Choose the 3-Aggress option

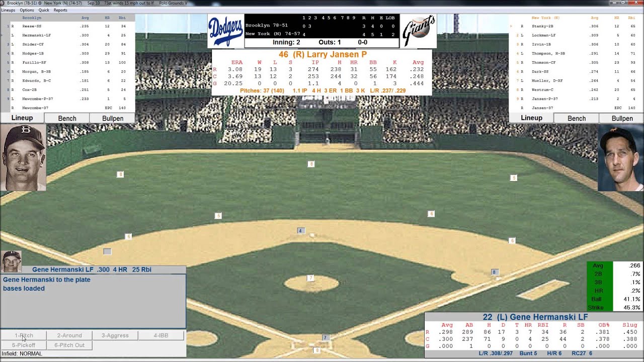(115, 335)
